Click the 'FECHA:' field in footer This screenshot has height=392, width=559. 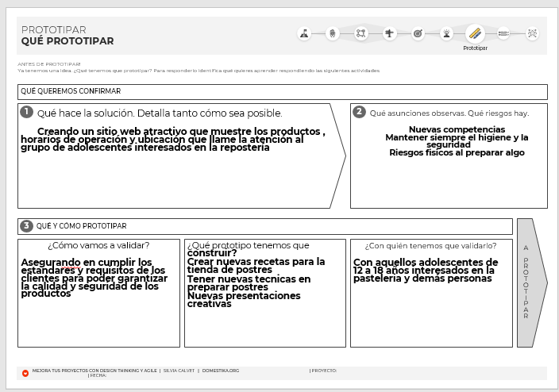97,375
